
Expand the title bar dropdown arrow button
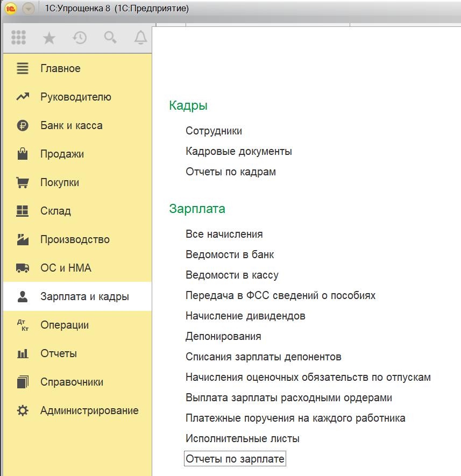click(x=29, y=9)
